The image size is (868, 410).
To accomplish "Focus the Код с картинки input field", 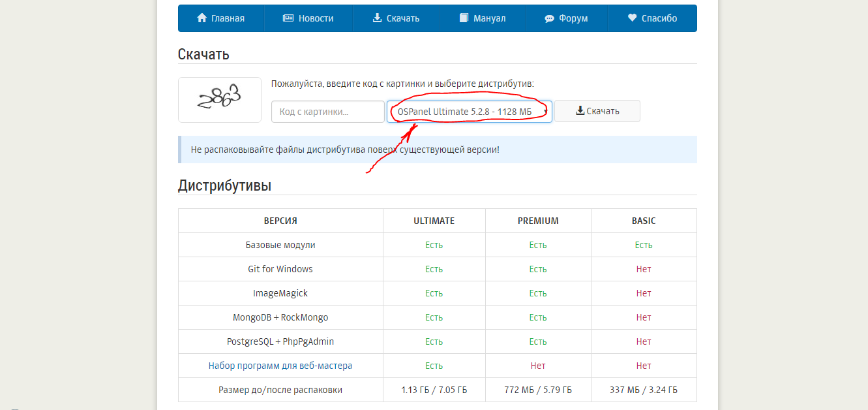I will coord(327,112).
